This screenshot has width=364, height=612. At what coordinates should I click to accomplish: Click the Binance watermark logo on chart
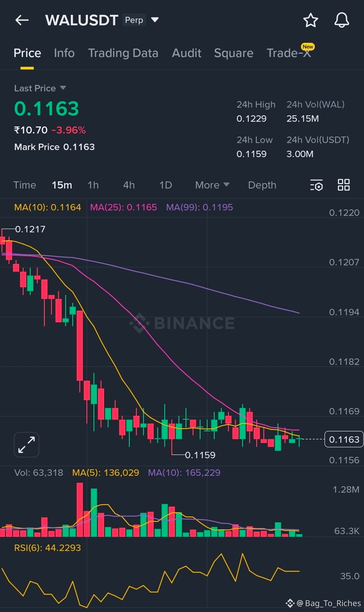[182, 323]
